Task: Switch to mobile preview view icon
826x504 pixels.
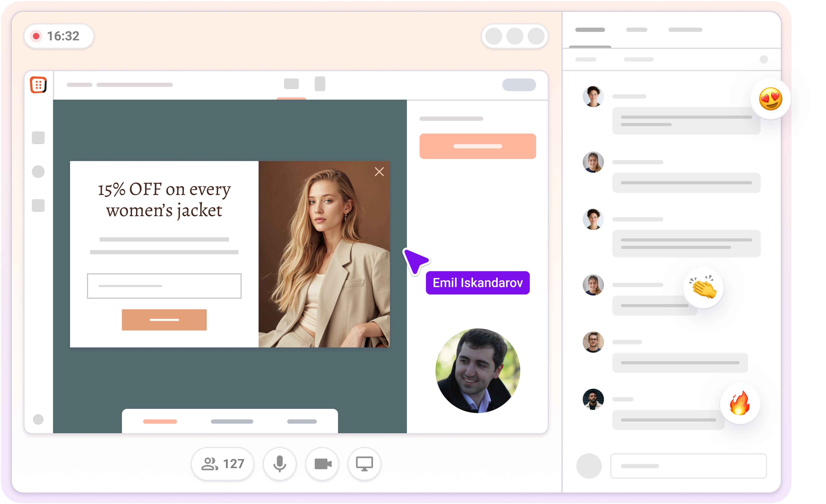Action: 320,84
